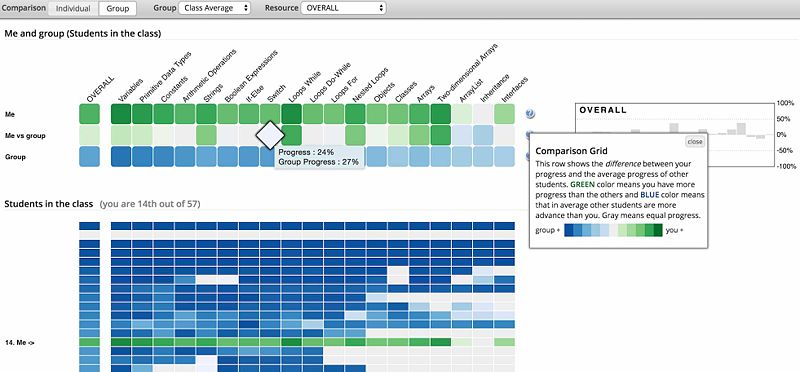Select the Group comparison mode
The image size is (800, 372).
[117, 8]
